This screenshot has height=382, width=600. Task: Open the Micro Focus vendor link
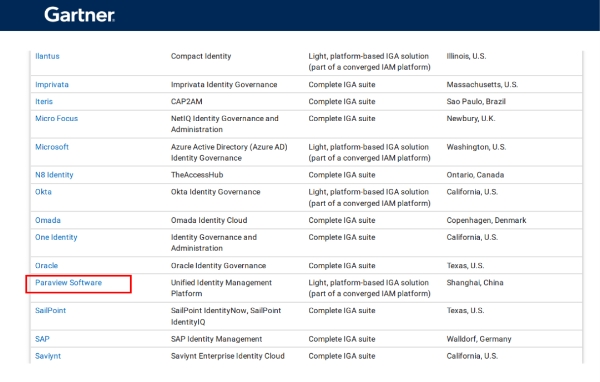56,118
